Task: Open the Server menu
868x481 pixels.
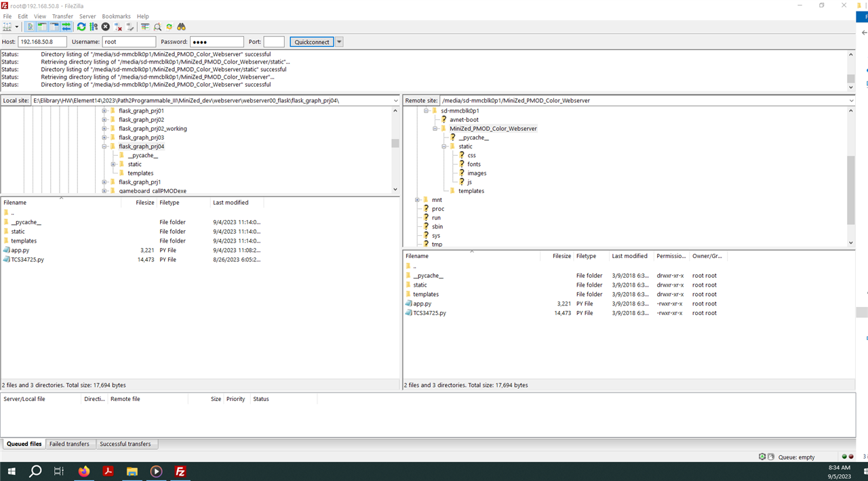Action: (x=87, y=16)
